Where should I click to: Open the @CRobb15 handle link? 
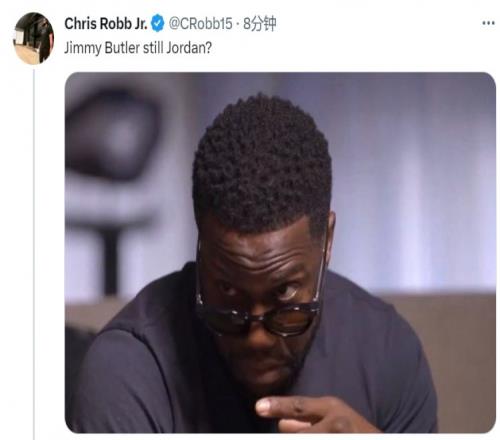pyautogui.click(x=201, y=24)
